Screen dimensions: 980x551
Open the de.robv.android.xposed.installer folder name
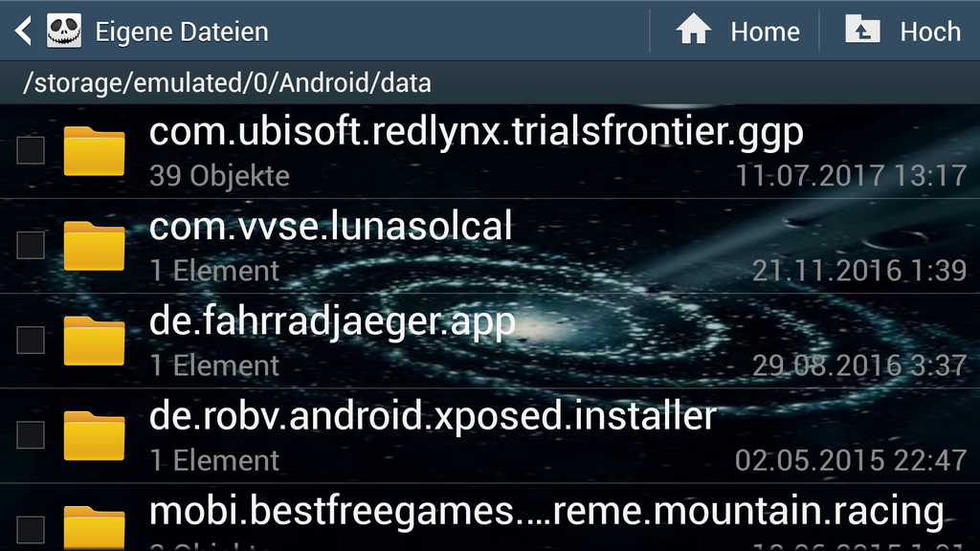pyautogui.click(x=433, y=416)
